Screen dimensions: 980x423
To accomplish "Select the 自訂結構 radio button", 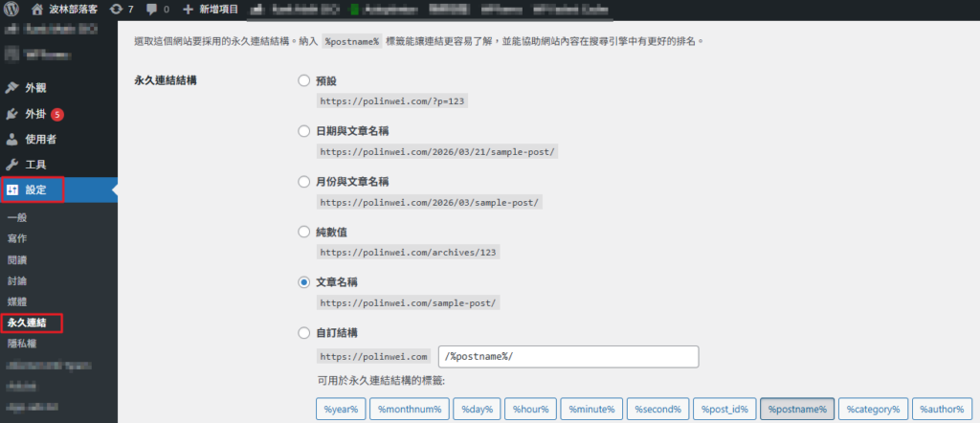I will (x=303, y=332).
